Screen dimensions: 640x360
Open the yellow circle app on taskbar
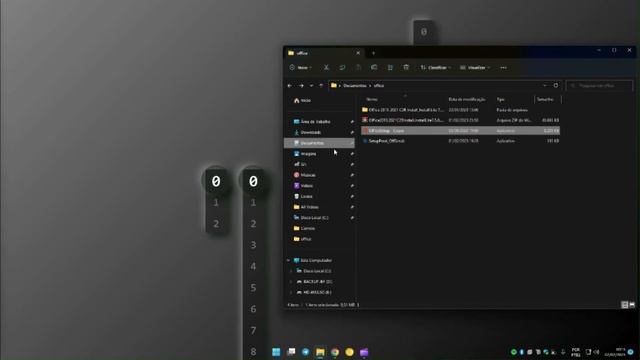coord(349,352)
